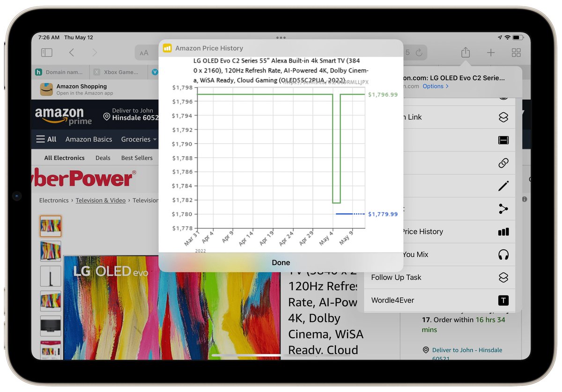This screenshot has width=562, height=392.
Task: Tap the $1,779.99 price label on chart
Action: 383,214
